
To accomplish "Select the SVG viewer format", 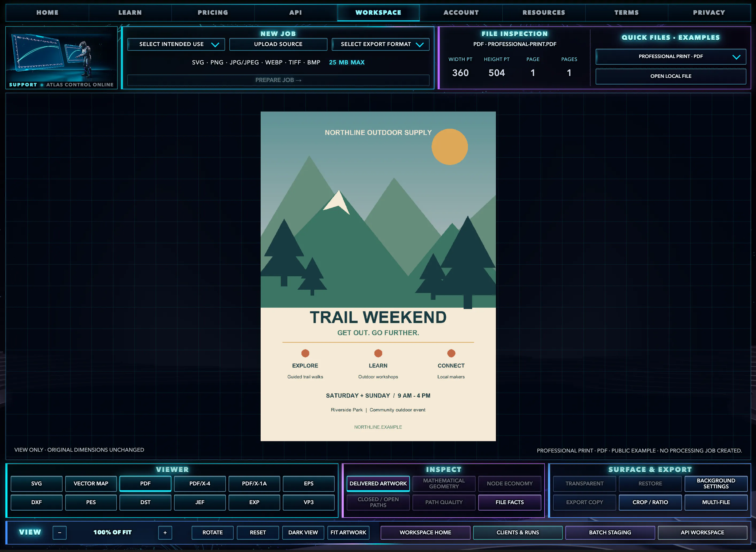I will click(x=36, y=484).
